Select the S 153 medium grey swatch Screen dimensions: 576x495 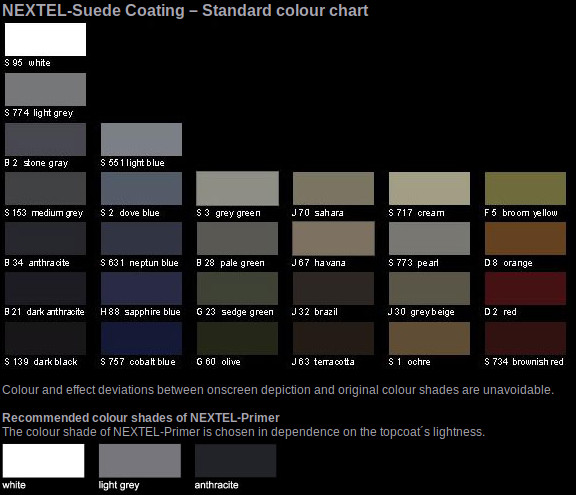click(45, 188)
